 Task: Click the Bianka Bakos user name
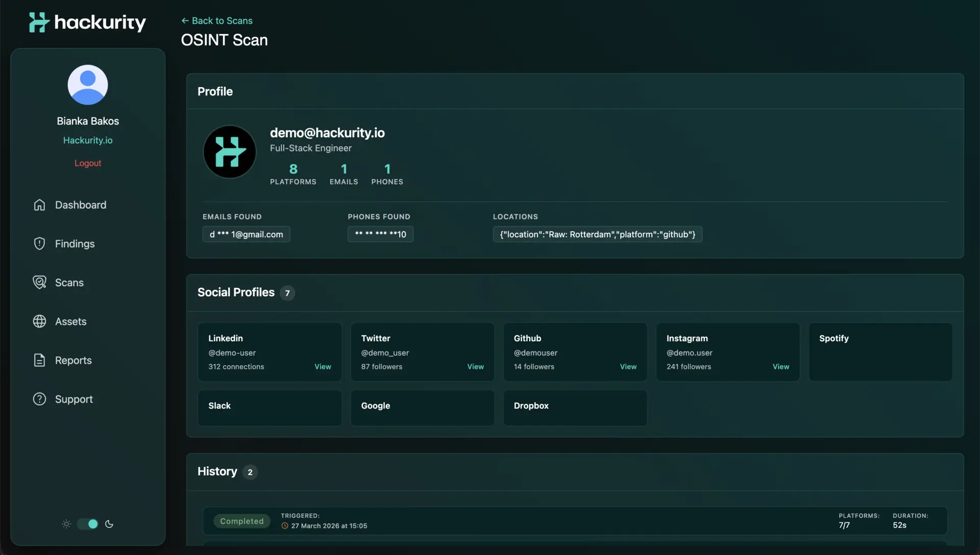pyautogui.click(x=88, y=121)
